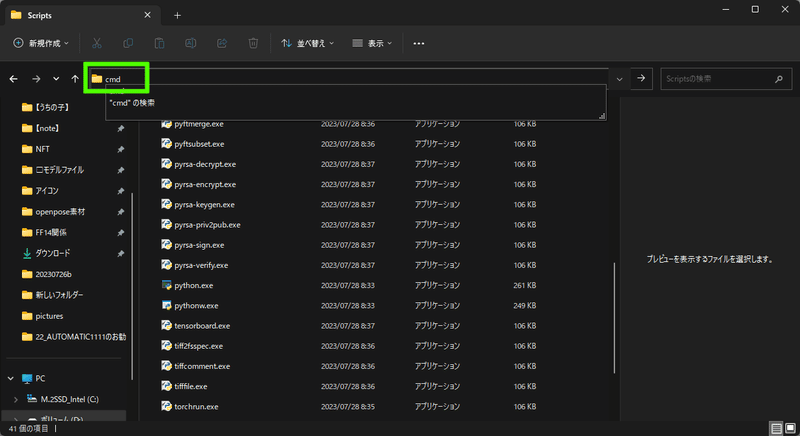This screenshot has width=800, height=436.
Task: Click the navigation pane scrollbar
Action: 132,286
